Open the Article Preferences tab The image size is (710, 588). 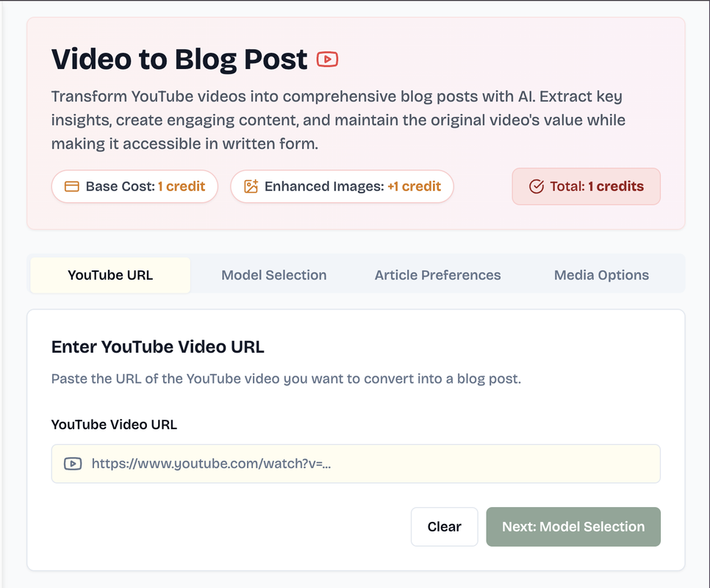(x=437, y=275)
